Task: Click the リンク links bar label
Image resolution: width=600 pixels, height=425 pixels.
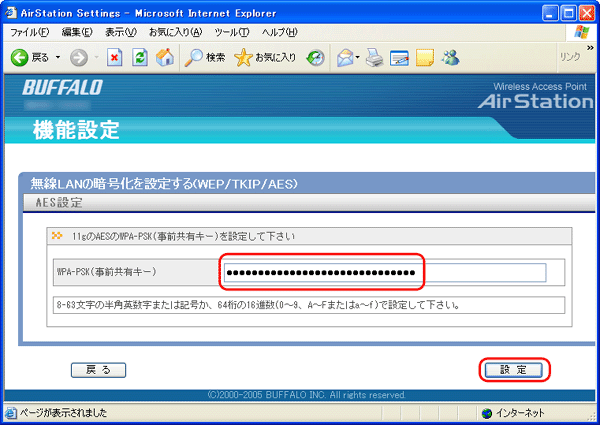Action: click(570, 57)
